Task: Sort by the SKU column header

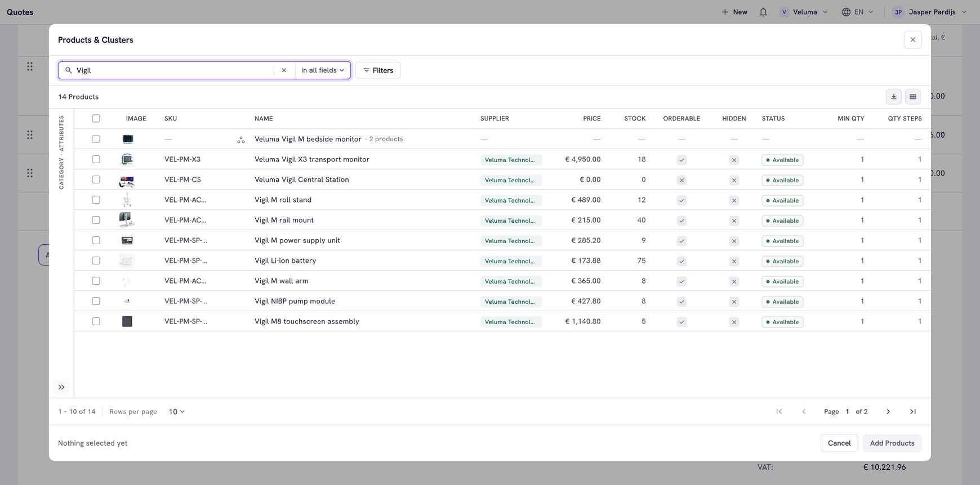Action: 171,119
